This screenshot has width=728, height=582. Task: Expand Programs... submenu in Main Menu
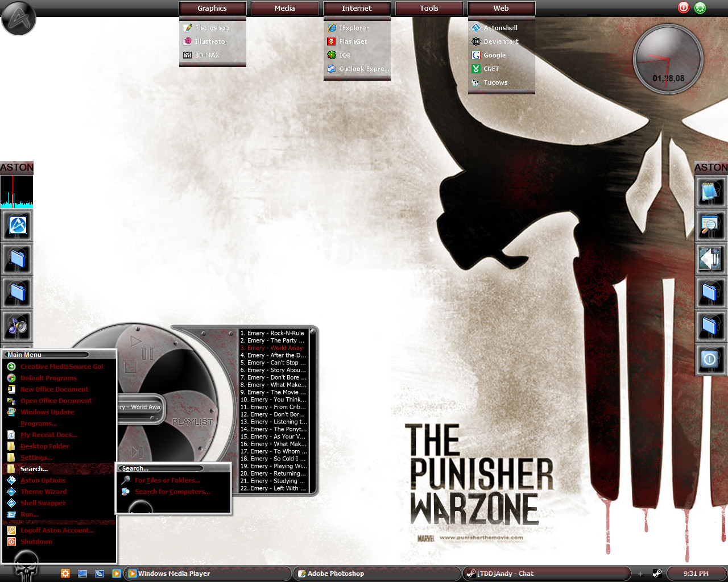[60, 423]
